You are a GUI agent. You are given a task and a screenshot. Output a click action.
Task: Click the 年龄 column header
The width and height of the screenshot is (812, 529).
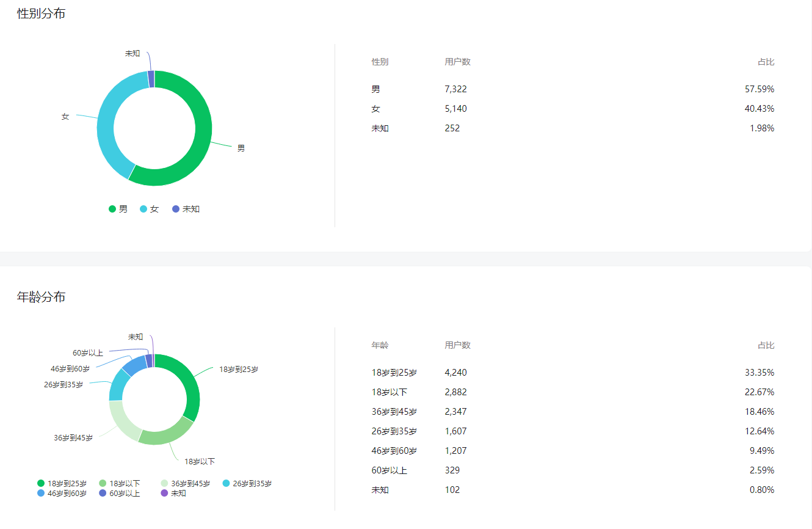tap(380, 345)
